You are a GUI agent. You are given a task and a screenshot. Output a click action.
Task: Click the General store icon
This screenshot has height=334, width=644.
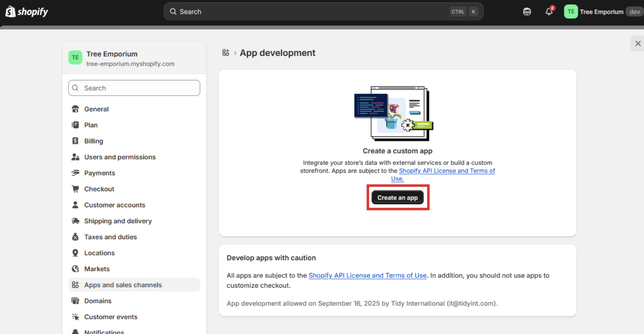click(75, 109)
